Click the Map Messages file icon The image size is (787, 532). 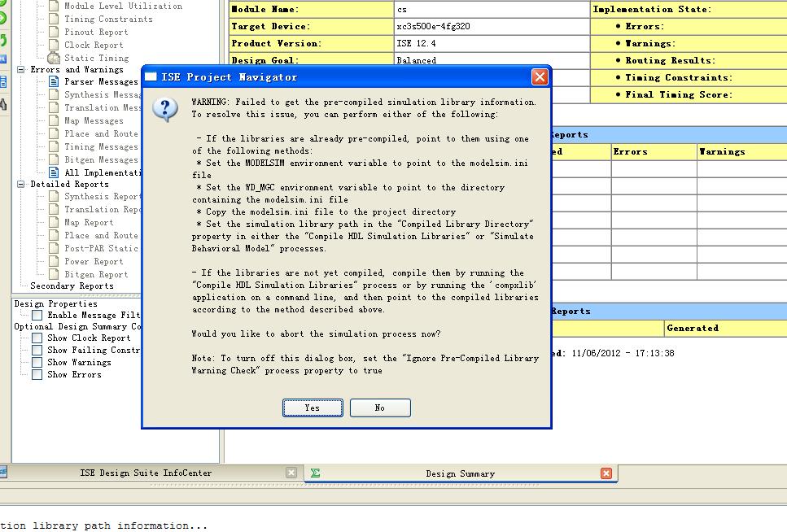pos(54,120)
